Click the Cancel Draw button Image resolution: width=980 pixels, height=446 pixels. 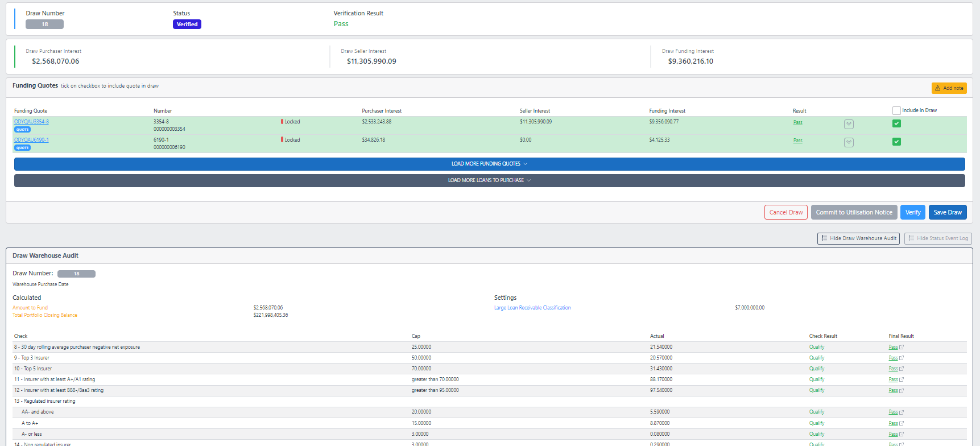coord(785,212)
